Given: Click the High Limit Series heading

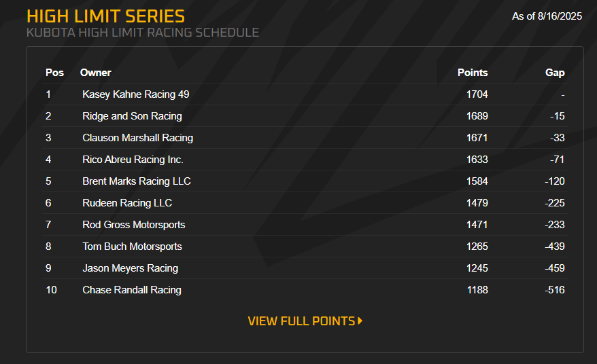Looking at the screenshot, I should point(105,16).
